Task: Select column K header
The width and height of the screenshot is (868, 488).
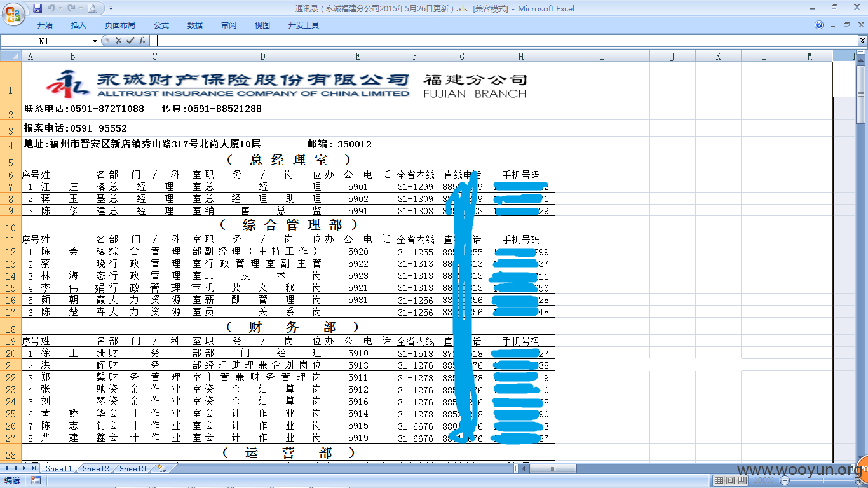Action: pyautogui.click(x=718, y=56)
